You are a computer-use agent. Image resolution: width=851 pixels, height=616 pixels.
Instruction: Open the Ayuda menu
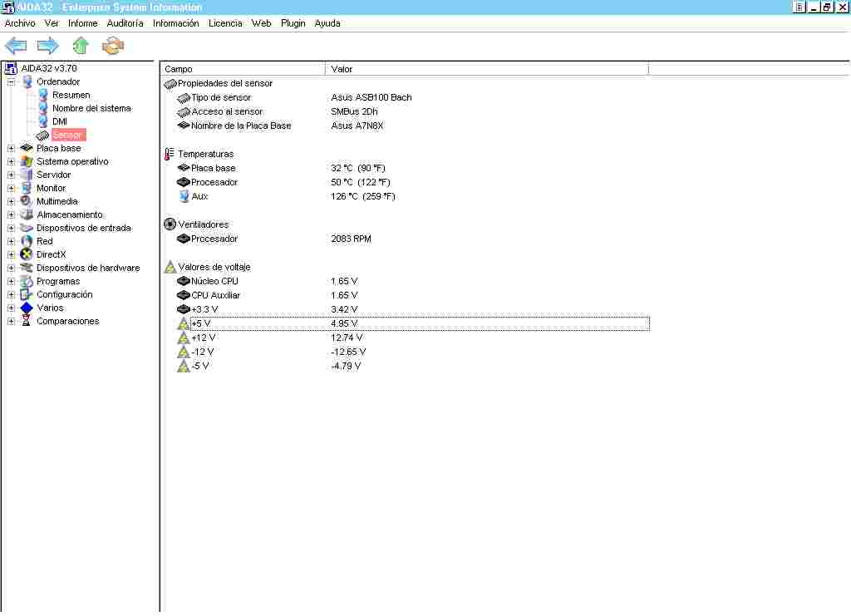click(327, 23)
